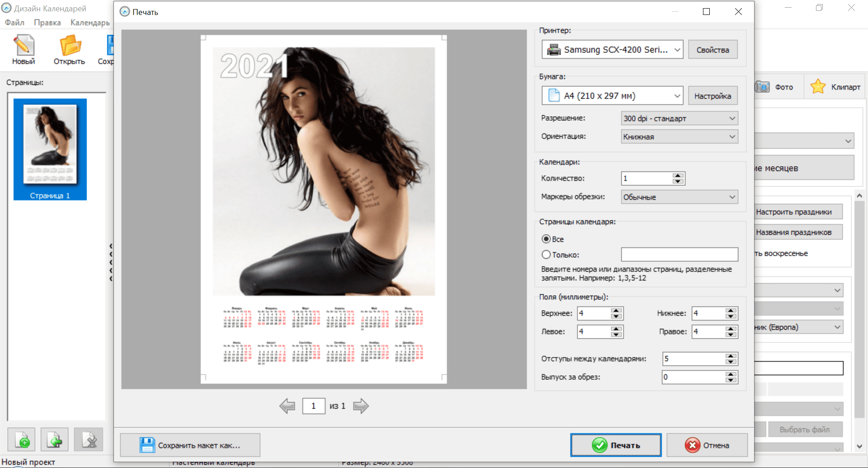Increase Верхнее margin value
Viewport: 868px width, 468px height.
click(x=616, y=310)
